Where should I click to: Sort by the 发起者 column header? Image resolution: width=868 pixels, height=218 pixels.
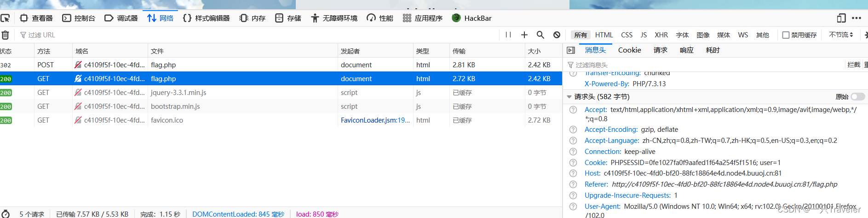pyautogui.click(x=375, y=51)
